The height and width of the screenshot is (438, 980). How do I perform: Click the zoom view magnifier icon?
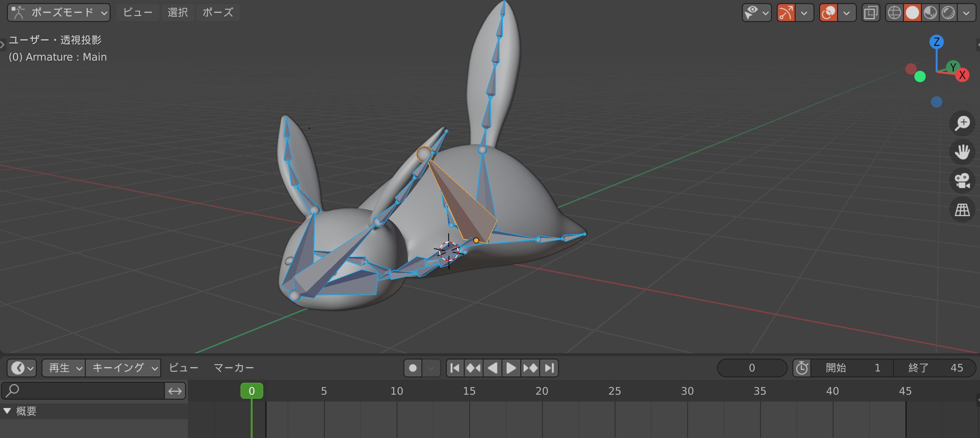tap(962, 123)
